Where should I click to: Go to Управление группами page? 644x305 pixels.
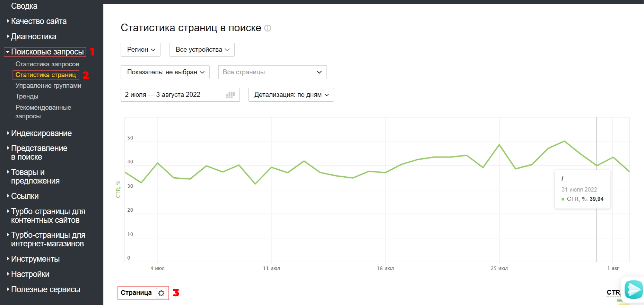(x=48, y=86)
